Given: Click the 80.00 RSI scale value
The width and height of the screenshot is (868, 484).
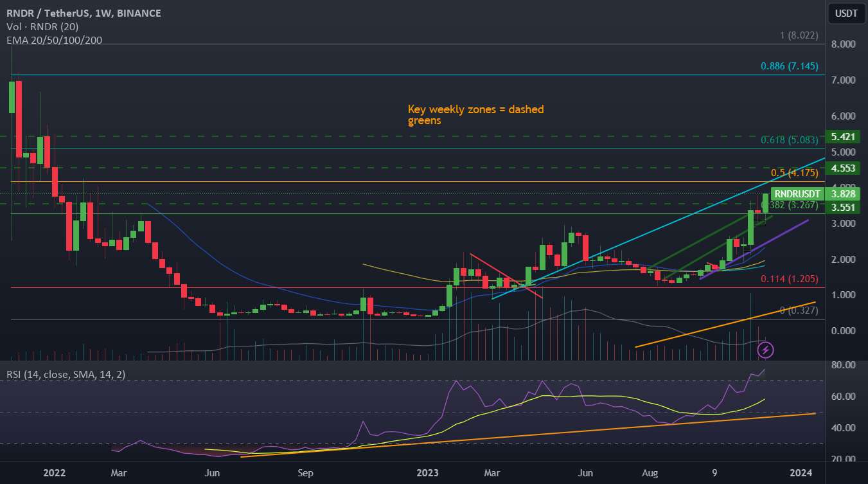Looking at the screenshot, I should [842, 364].
